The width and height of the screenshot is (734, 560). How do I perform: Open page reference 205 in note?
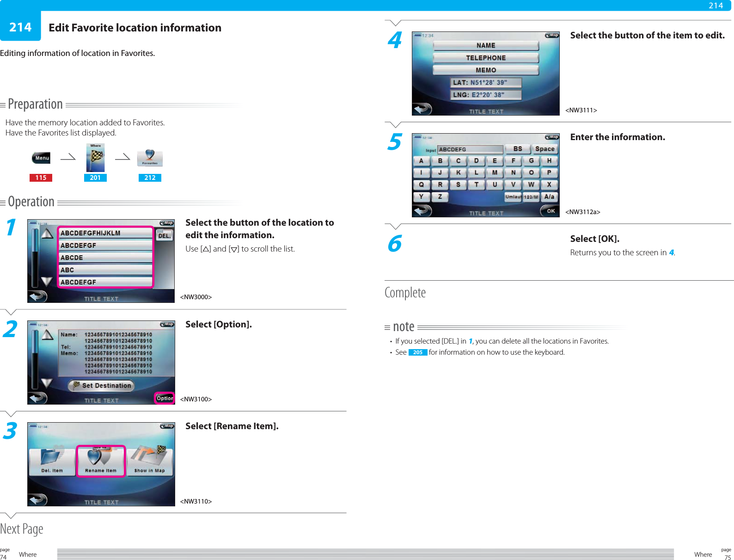click(x=418, y=352)
